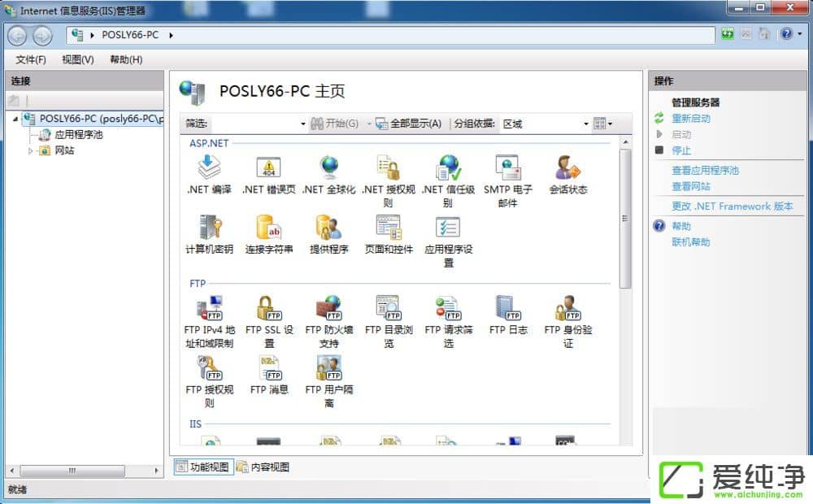Collapse the POSLY66-PC server node
The width and height of the screenshot is (813, 504).
click(15, 119)
